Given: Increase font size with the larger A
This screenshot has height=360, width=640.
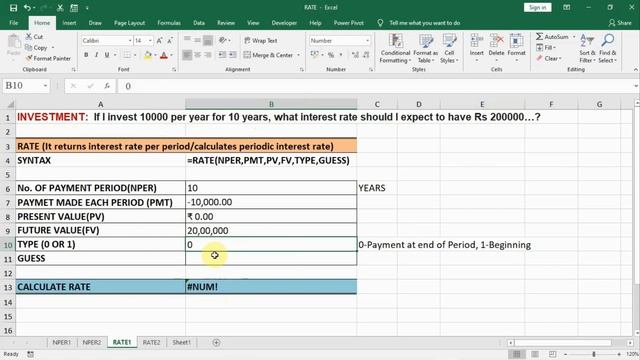Looking at the screenshot, I should pos(160,40).
